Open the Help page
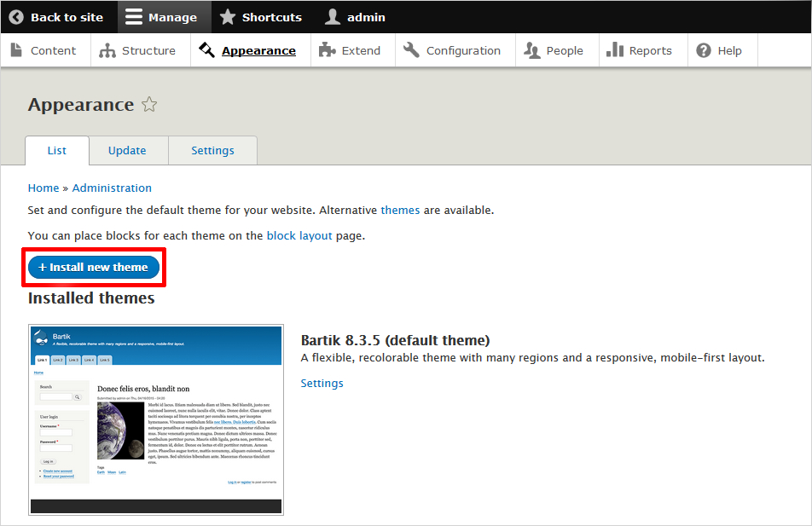812x526 pixels. [719, 50]
